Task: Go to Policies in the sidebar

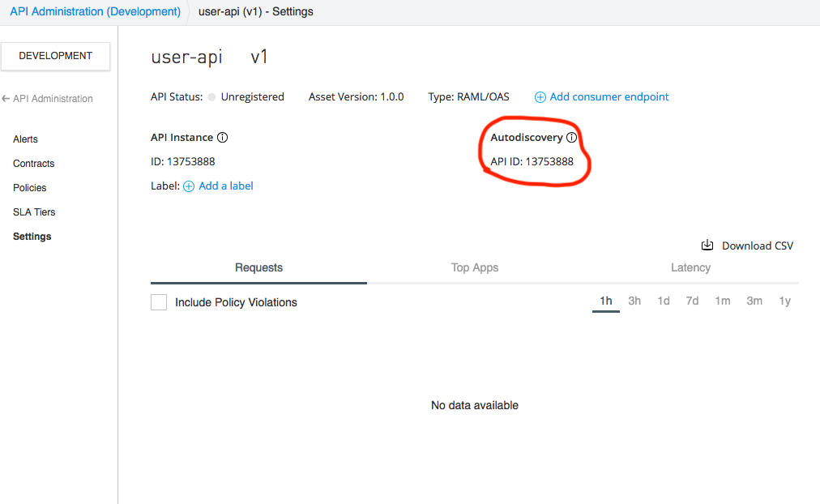Action: 30,188
